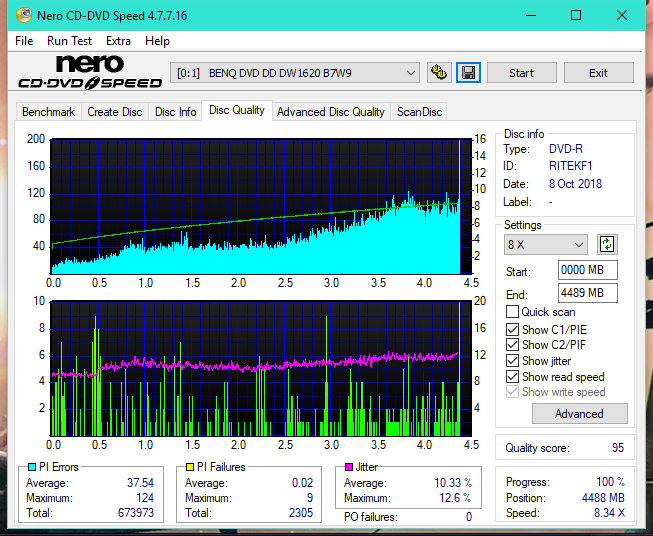Click the Progress 100 % value

[x=611, y=482]
